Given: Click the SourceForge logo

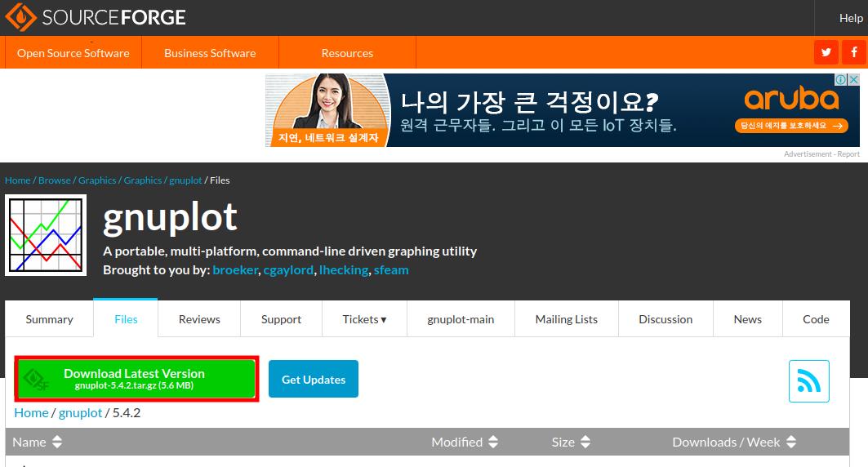Looking at the screenshot, I should pyautogui.click(x=96, y=17).
